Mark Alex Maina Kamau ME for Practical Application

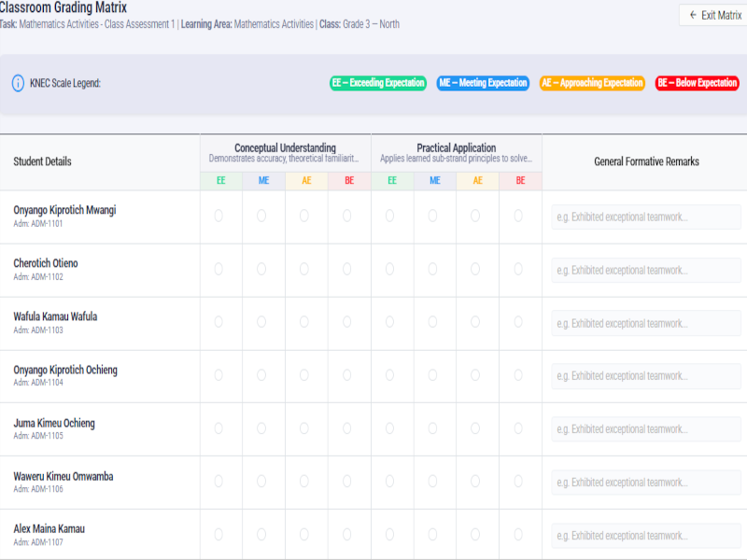tap(432, 534)
